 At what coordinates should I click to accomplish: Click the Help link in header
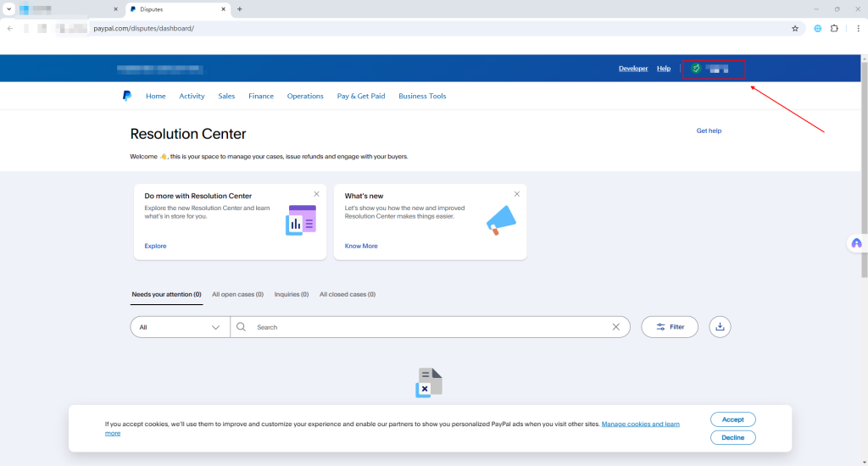(x=664, y=69)
